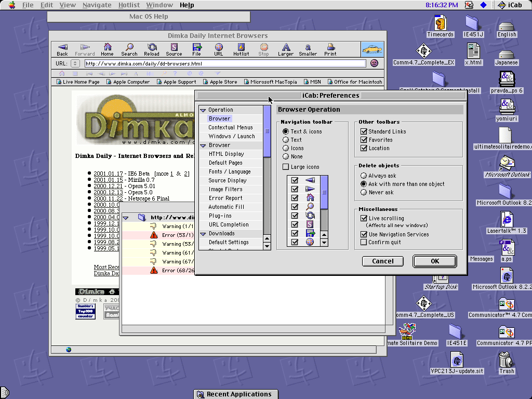Select Always ask for delete objects

[x=364, y=176]
